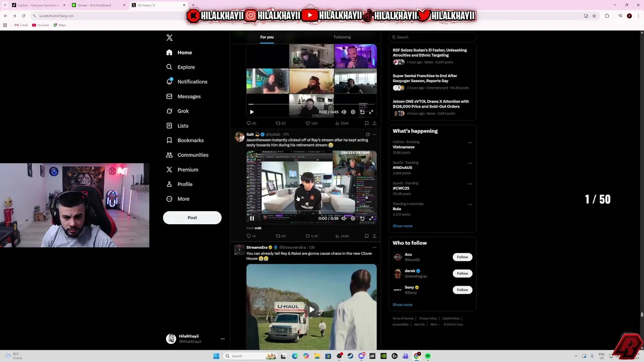Play the U-Haul truck video
644x362 pixels.
click(311, 309)
